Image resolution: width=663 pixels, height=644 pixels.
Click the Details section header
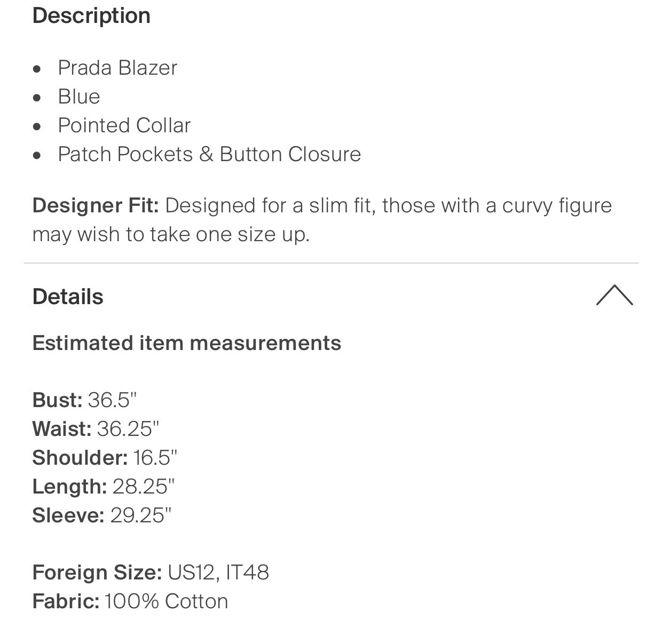coord(68,297)
